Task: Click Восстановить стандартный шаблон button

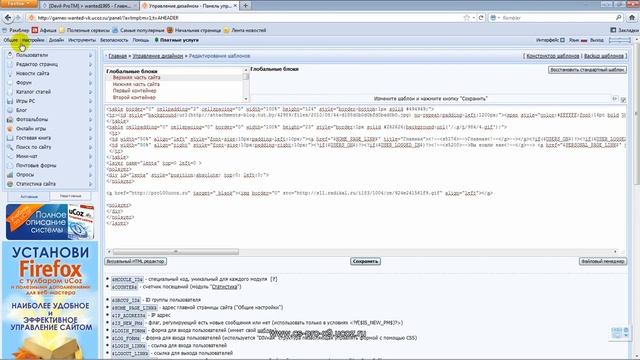Action: tap(587, 70)
